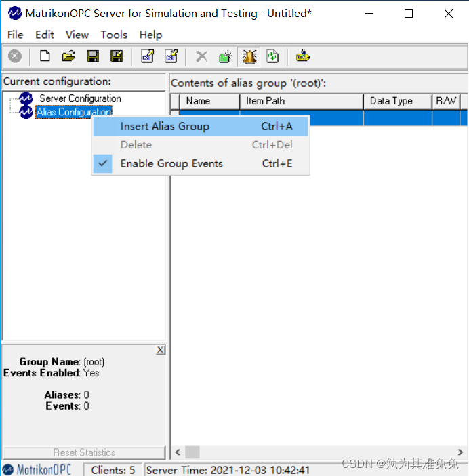Sort by the Data Type column header

tap(398, 101)
